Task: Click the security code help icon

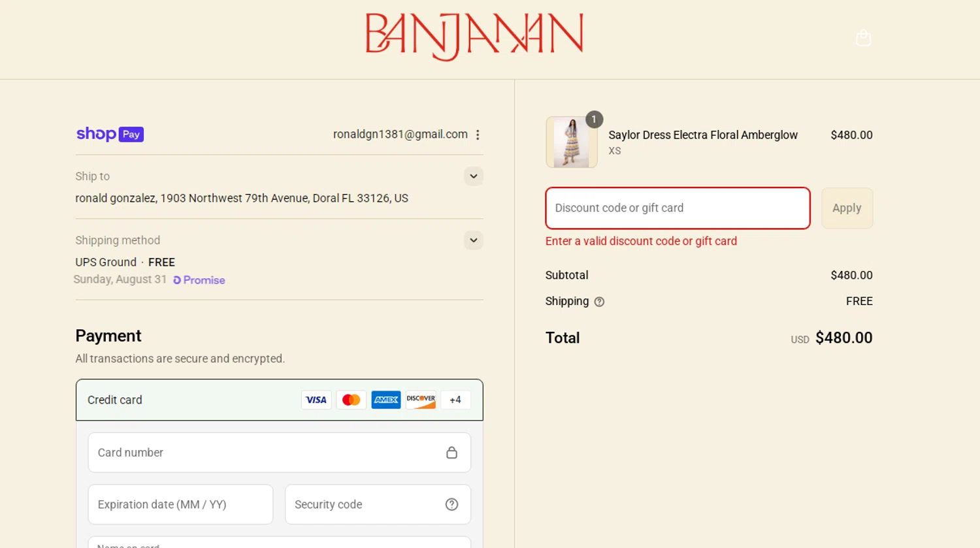Action: pos(451,504)
